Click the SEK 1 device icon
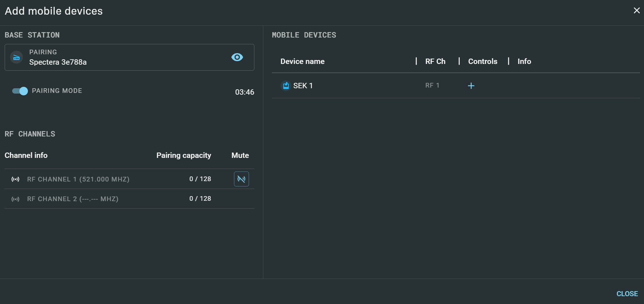This screenshot has width=644, height=304. point(286,86)
